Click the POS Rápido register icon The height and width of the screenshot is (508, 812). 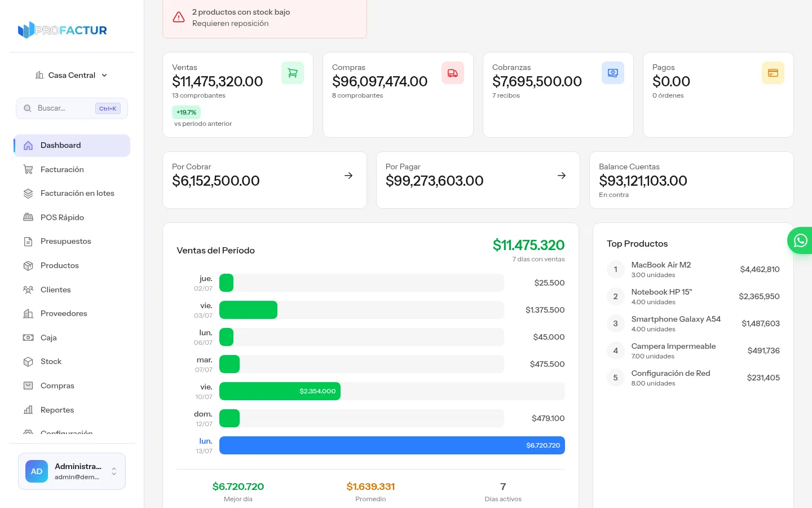coord(28,217)
